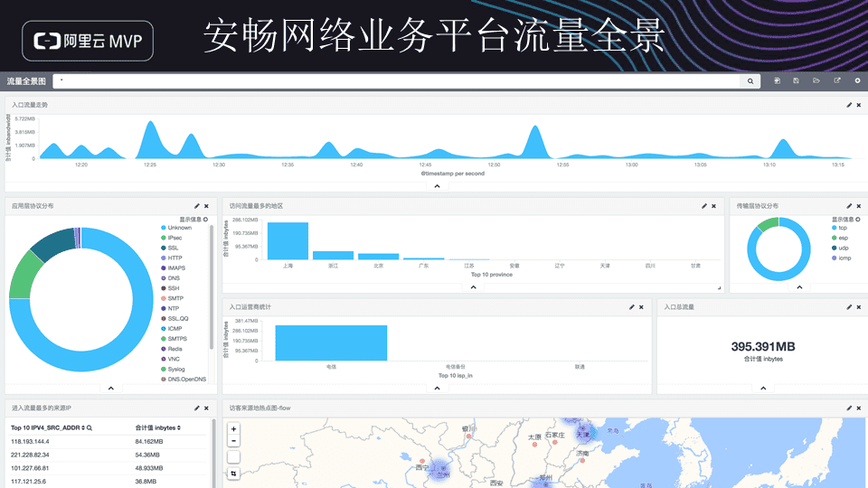Image resolution: width=868 pixels, height=488 pixels.
Task: Expand the spy chevron under 应用层协议分布 donut
Action: point(110,389)
